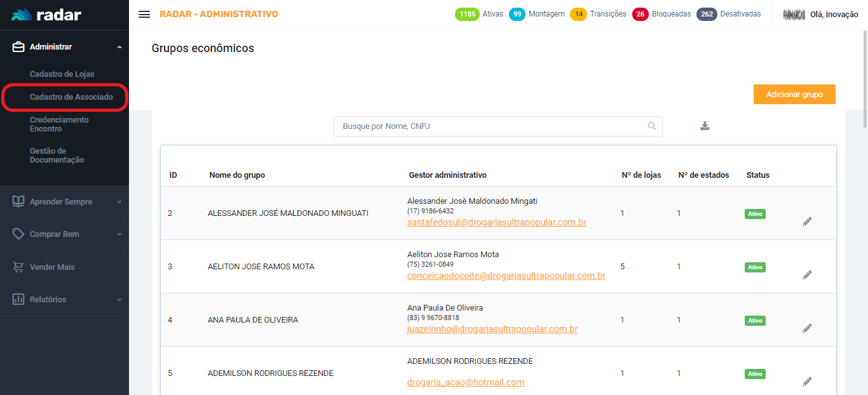
Task: Expand the Relatórios menu
Action: pyautogui.click(x=64, y=300)
